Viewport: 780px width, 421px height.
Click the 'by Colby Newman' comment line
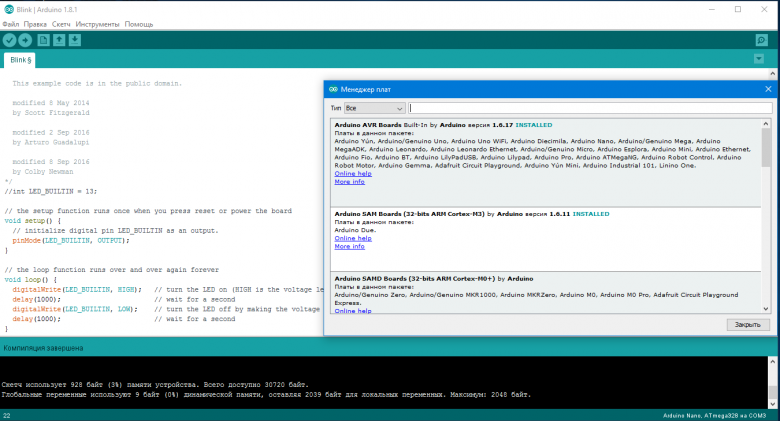(x=43, y=172)
